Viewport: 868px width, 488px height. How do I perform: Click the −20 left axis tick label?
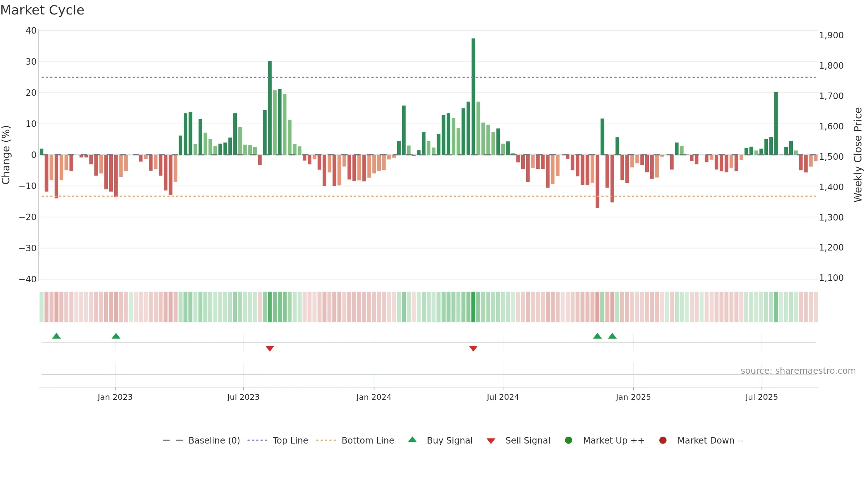pyautogui.click(x=28, y=217)
